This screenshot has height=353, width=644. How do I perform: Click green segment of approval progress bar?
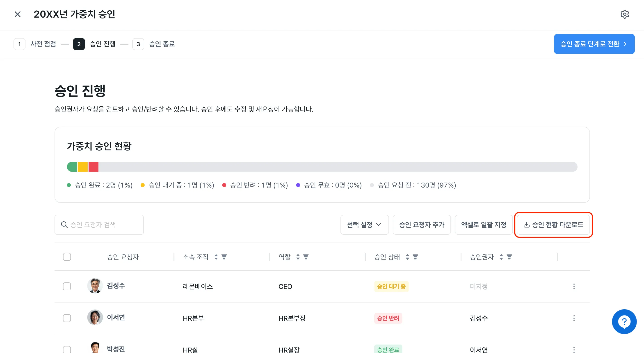72,167
